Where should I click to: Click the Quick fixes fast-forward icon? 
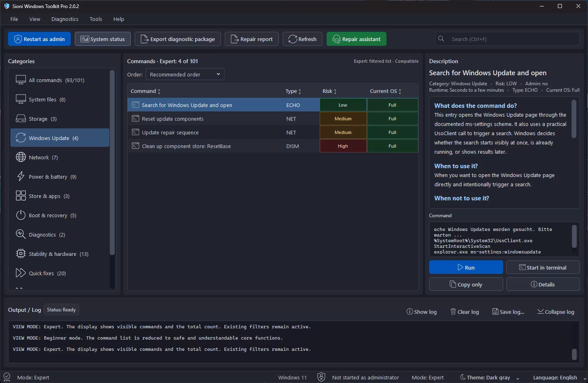point(21,273)
